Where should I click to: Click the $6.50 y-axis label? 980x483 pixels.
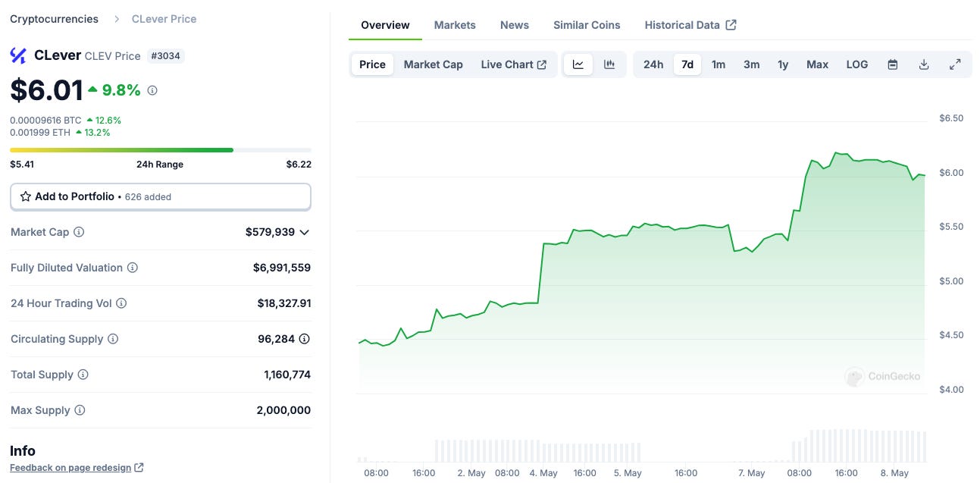(951, 118)
